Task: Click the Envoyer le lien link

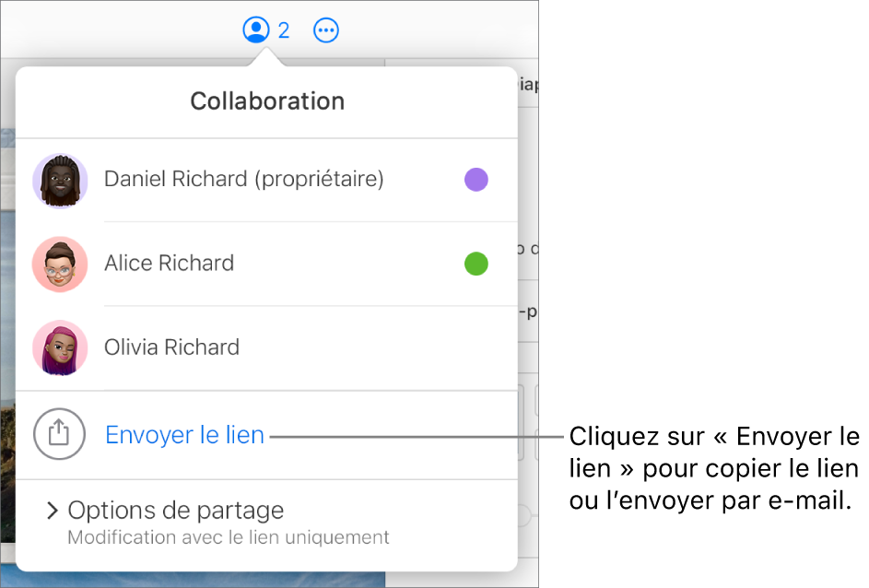Action: [x=184, y=434]
